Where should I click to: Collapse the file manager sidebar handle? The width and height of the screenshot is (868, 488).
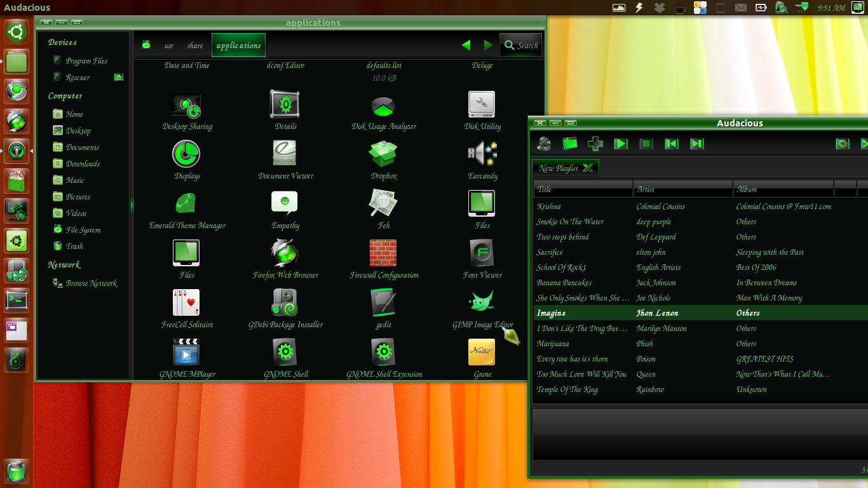[132, 204]
